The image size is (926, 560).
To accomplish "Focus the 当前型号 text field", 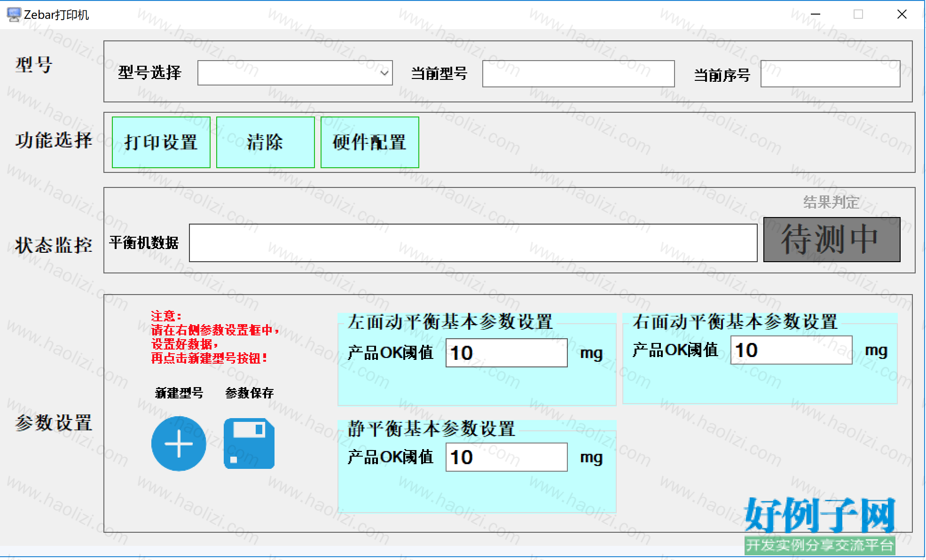I will [x=578, y=74].
